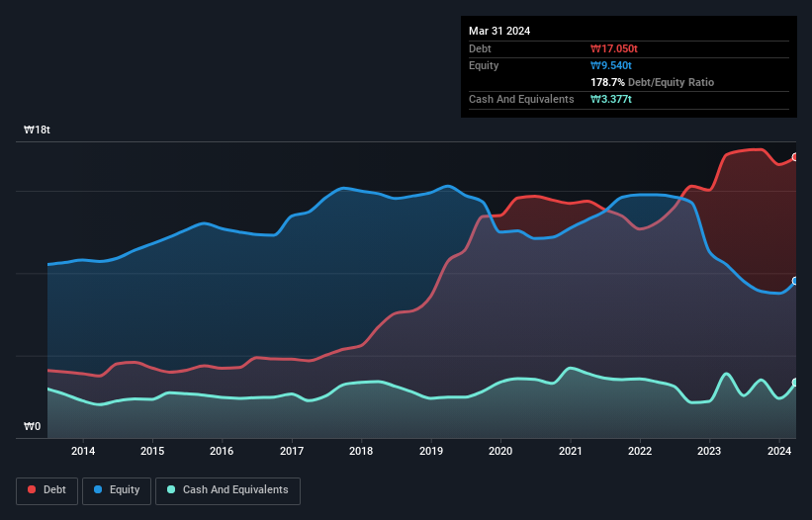Select the 2014 x-axis label
The image size is (812, 520).
coord(83,451)
